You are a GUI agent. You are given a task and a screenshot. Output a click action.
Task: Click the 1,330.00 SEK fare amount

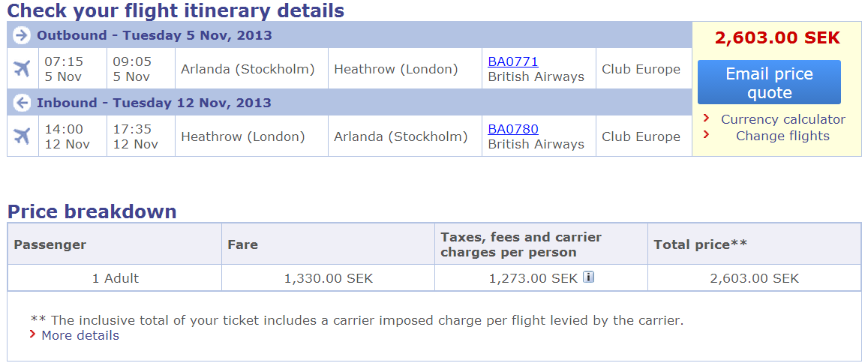pos(328,278)
